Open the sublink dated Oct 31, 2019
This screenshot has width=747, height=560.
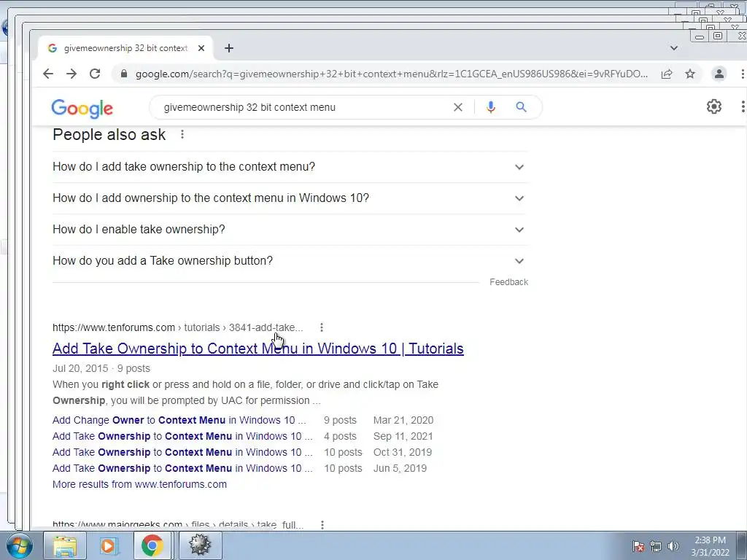tap(182, 452)
